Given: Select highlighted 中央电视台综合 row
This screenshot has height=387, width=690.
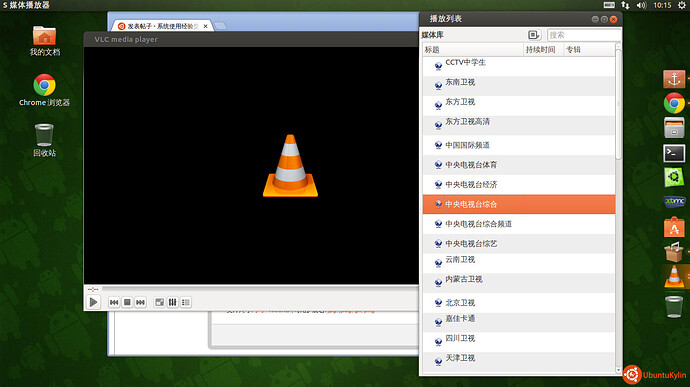Looking at the screenshot, I should click(x=518, y=204).
